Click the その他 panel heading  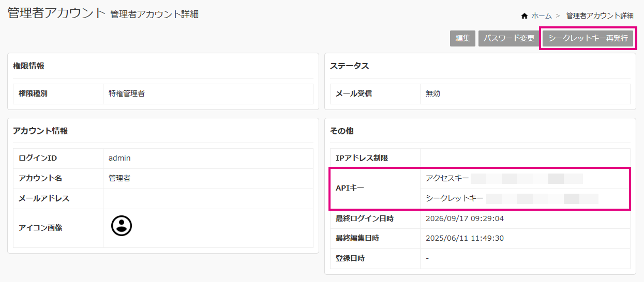pos(342,131)
